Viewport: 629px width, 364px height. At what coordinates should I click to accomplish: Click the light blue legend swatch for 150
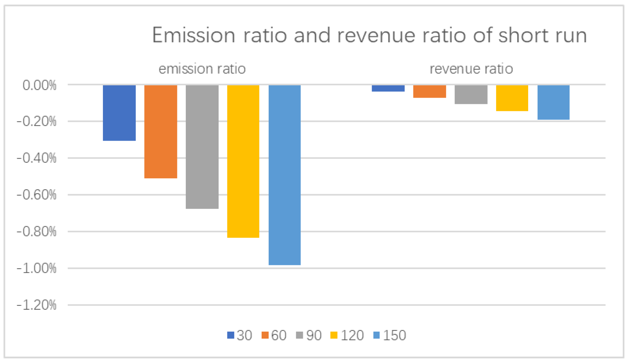377,335
